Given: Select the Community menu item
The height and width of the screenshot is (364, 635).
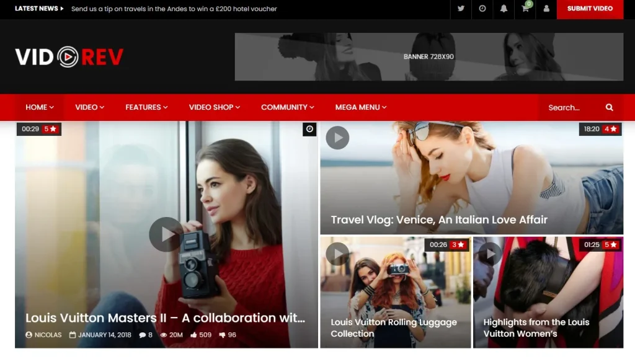Looking at the screenshot, I should 287,107.
